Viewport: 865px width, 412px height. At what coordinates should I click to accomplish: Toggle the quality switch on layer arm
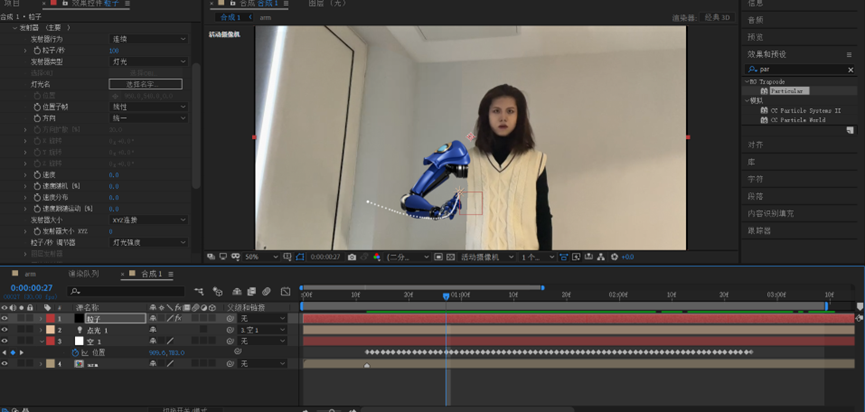pyautogui.click(x=170, y=364)
